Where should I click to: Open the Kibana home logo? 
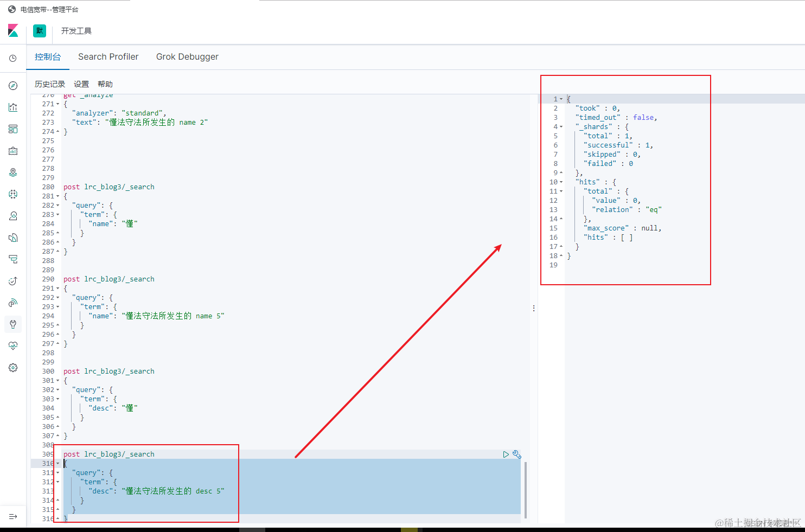click(x=13, y=31)
